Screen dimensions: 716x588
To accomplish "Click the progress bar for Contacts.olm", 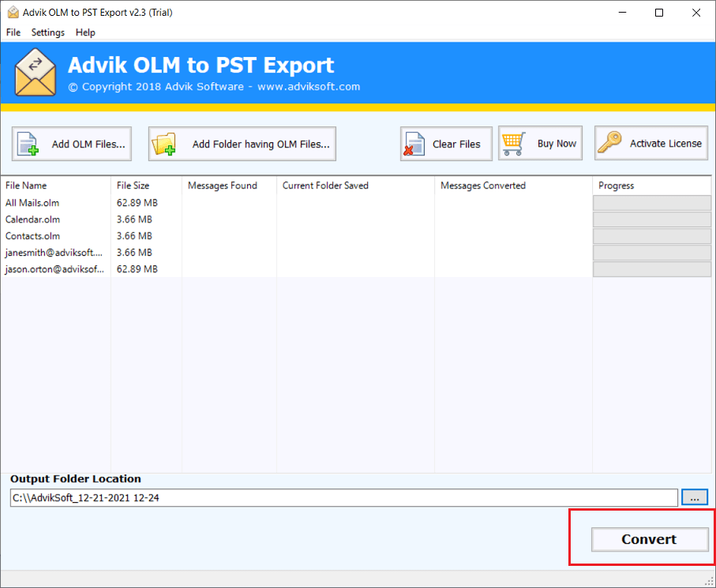I will [651, 236].
